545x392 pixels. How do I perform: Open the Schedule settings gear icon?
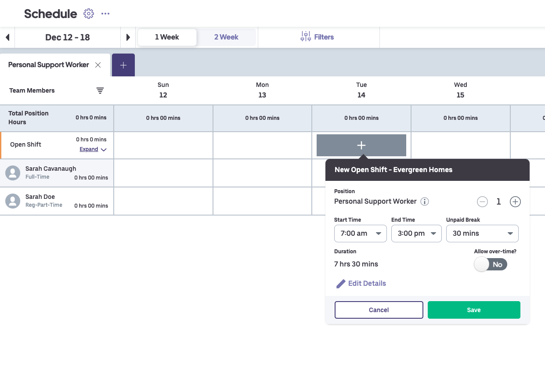tap(89, 14)
